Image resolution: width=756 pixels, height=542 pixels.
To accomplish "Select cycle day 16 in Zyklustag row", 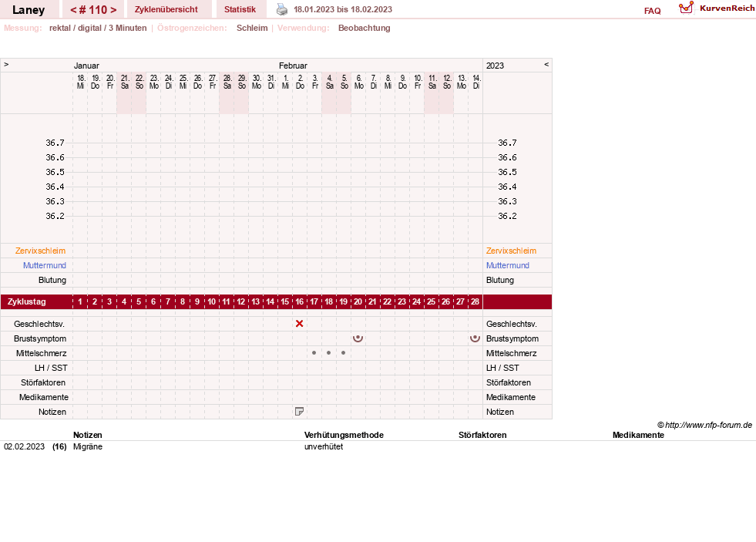I will [300, 302].
